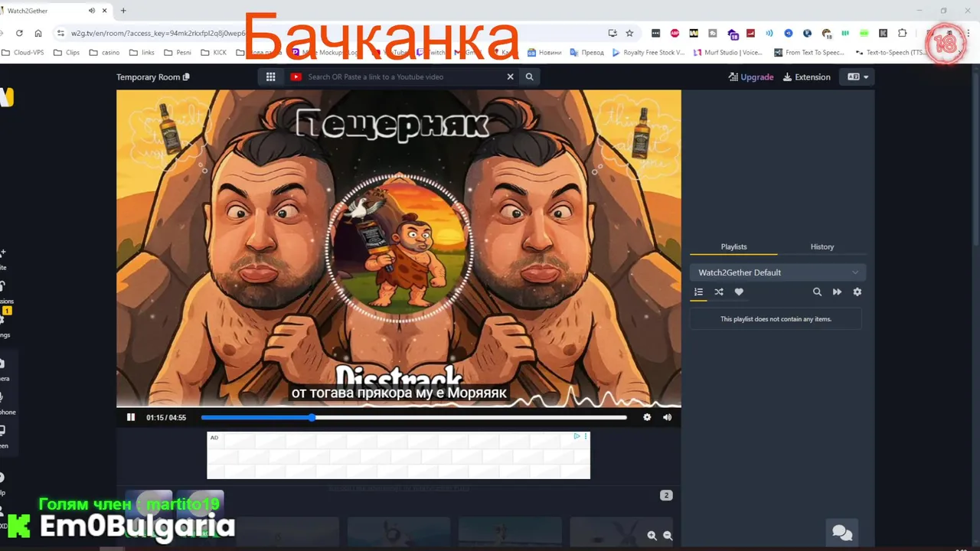Click the install app icon in address bar
Image resolution: width=980 pixels, height=551 pixels.
click(x=612, y=33)
